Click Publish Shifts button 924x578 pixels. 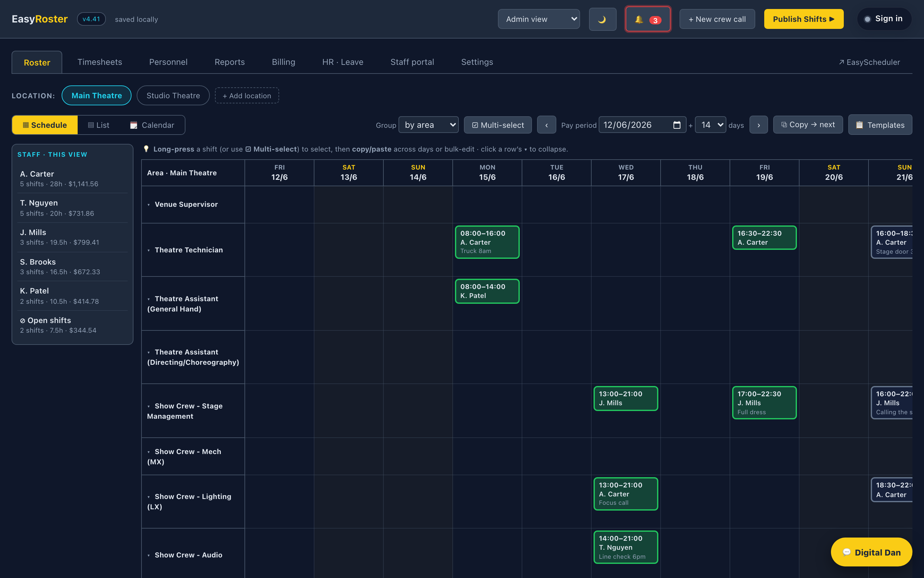click(803, 19)
